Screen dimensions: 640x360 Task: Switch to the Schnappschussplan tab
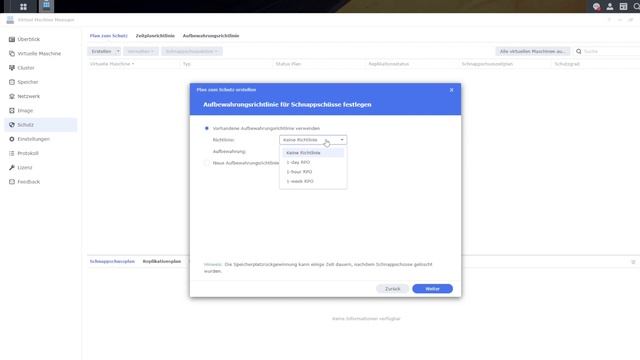112,261
